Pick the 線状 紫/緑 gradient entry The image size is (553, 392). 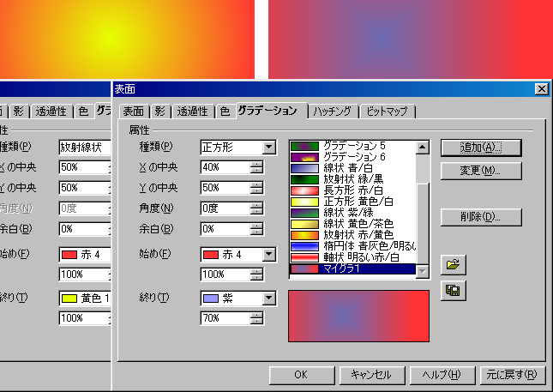click(x=353, y=213)
